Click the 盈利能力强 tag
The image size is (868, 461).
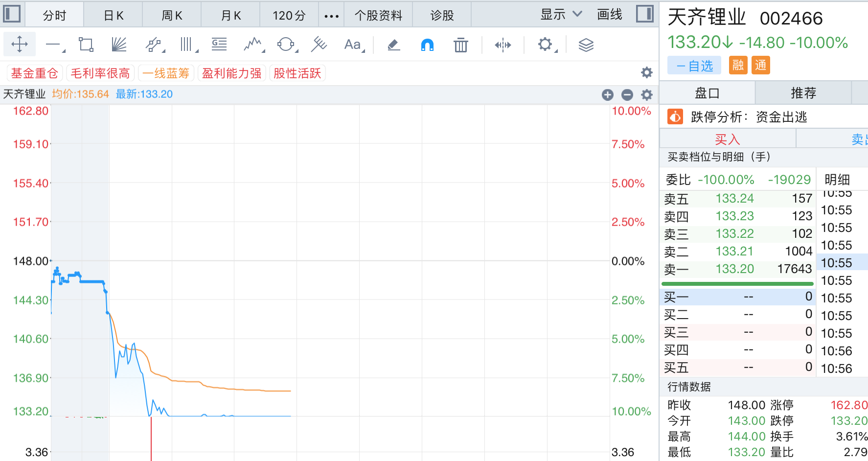pos(232,73)
